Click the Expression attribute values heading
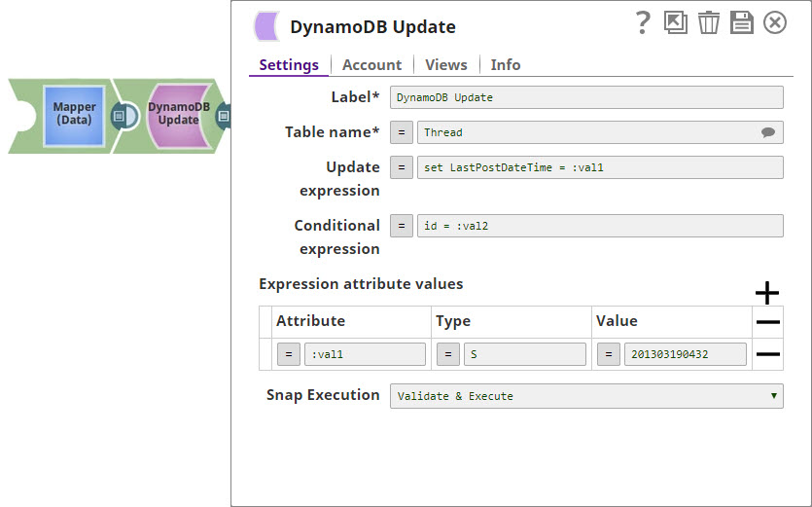Viewport: 812px width, 507px height. click(361, 284)
